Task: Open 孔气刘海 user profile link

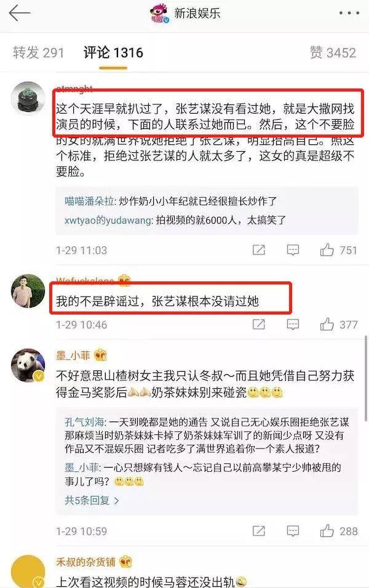Action: coord(84,422)
